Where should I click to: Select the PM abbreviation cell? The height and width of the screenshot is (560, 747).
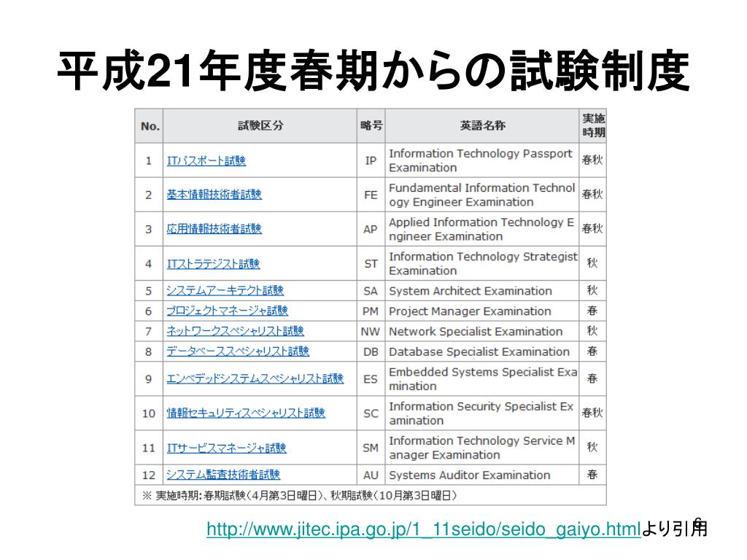click(x=371, y=311)
